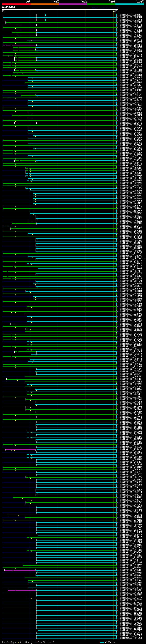
Task: Select the UniRef100_B4FQ80 label
Action: 131,321
